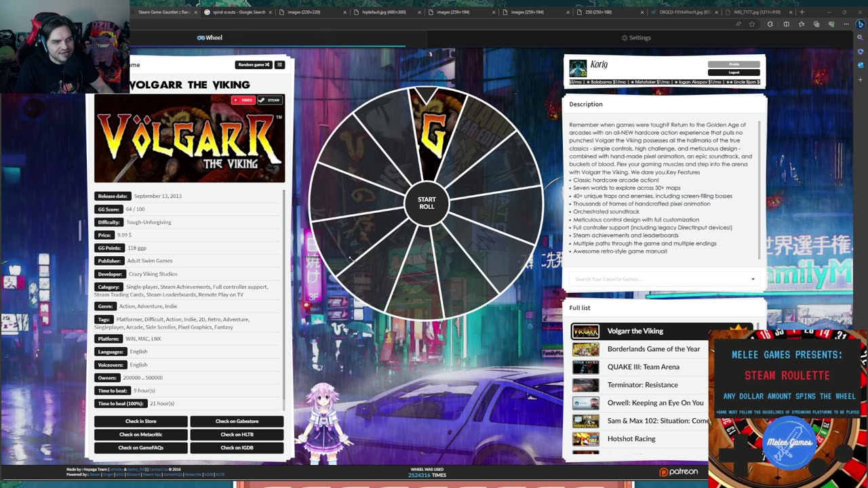This screenshot has height=488, width=868.
Task: Open a new browser tab with plus button
Action: click(x=802, y=12)
